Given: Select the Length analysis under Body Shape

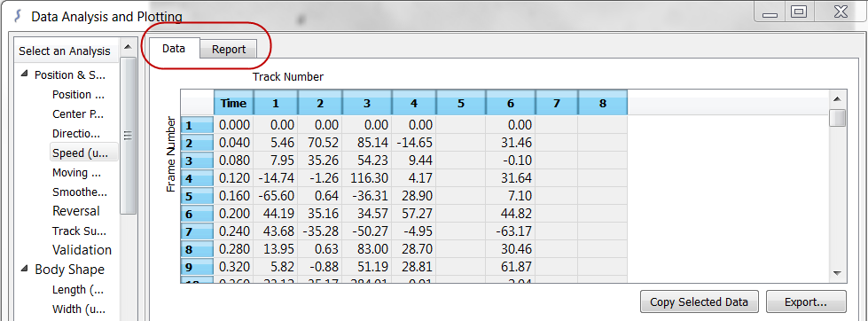Looking at the screenshot, I should pyautogui.click(x=77, y=289).
